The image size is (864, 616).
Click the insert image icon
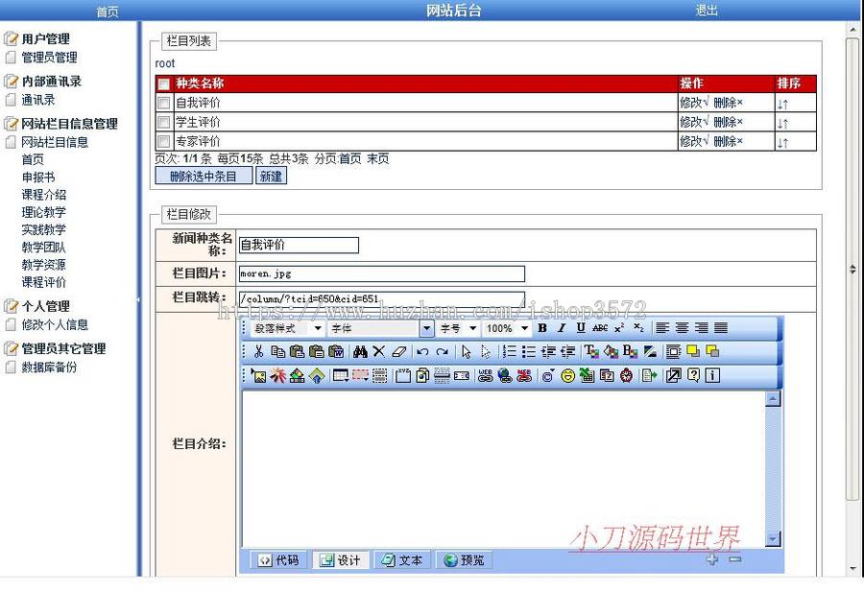258,376
